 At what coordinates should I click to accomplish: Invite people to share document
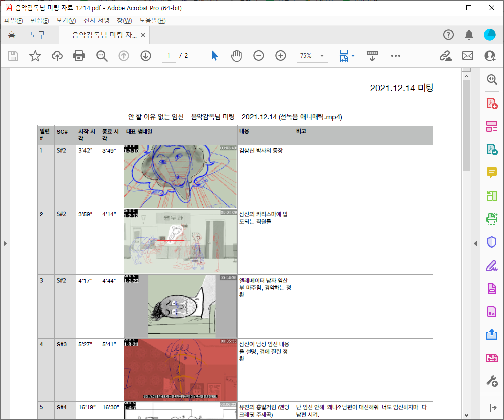[490, 56]
